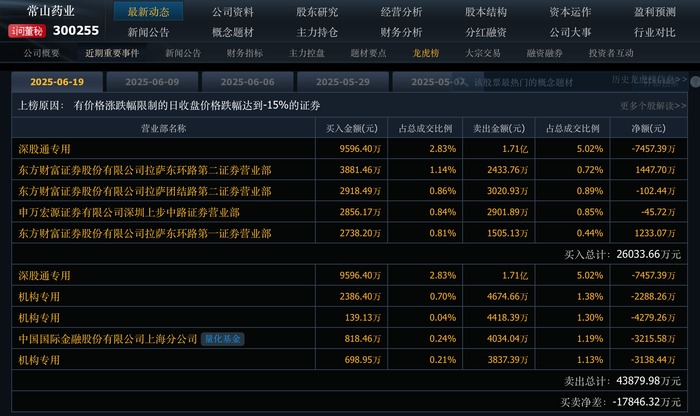The height and width of the screenshot is (416, 700).
Task: Switch to 大宗交易 sub-tab
Action: (483, 53)
